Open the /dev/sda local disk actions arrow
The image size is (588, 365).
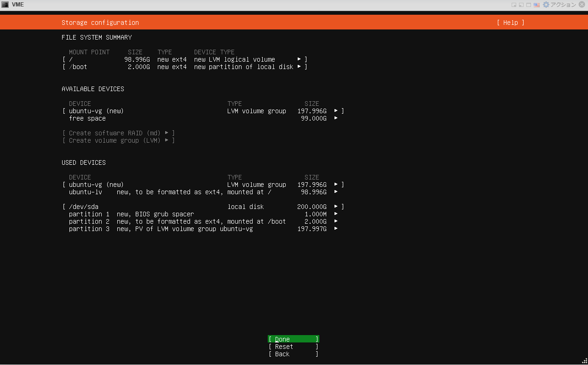(336, 207)
